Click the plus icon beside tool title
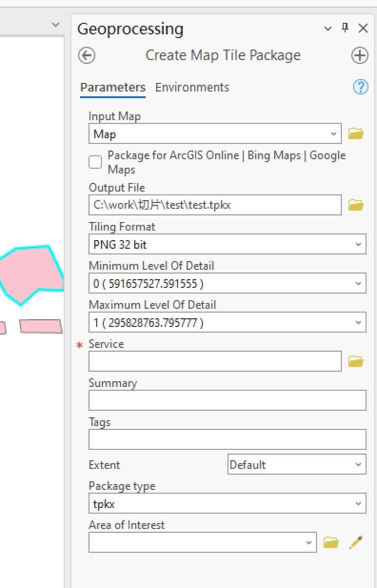This screenshot has width=377, height=588. 359,56
